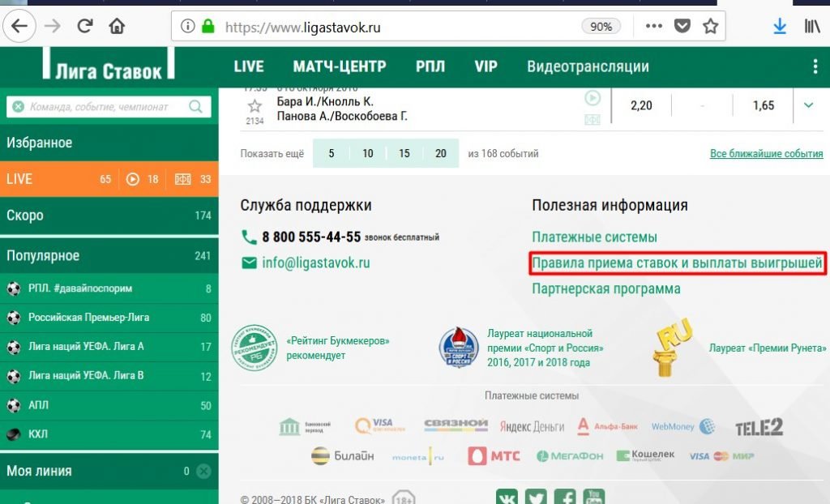The width and height of the screenshot is (830, 504).
Task: Click the Все ближайшие события link
Action: (x=766, y=153)
